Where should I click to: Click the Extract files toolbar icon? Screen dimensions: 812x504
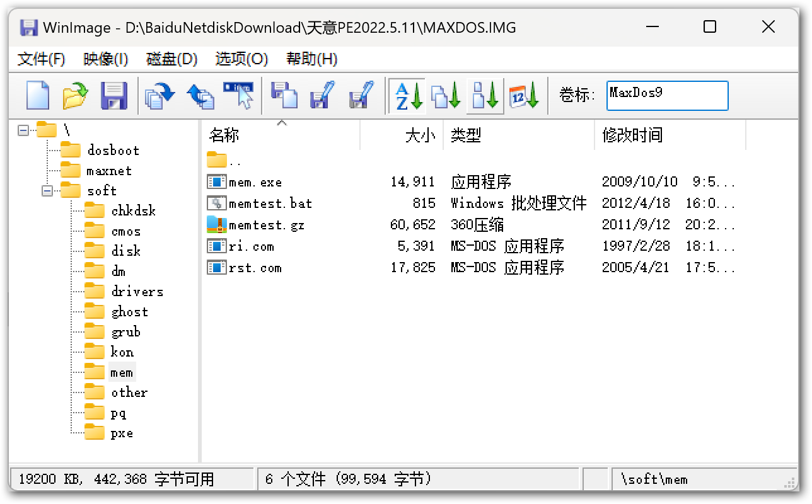[159, 96]
